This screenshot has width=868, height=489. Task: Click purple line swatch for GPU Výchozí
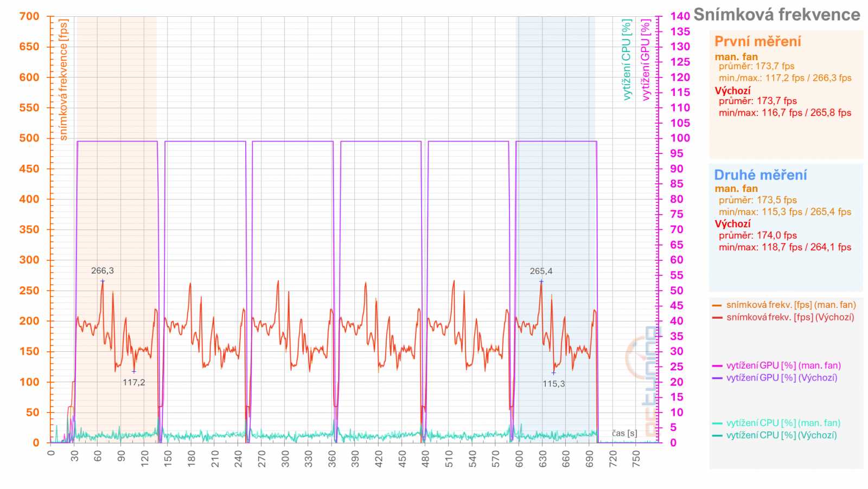[x=717, y=378]
